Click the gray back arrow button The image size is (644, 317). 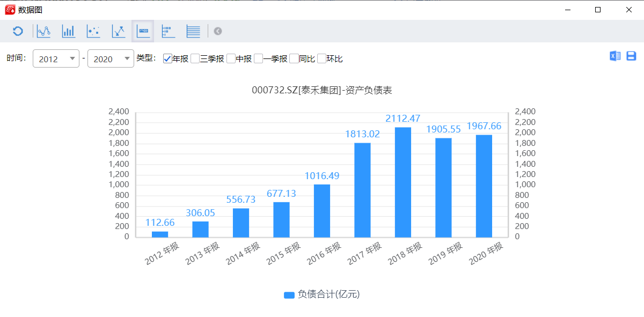pos(217,31)
